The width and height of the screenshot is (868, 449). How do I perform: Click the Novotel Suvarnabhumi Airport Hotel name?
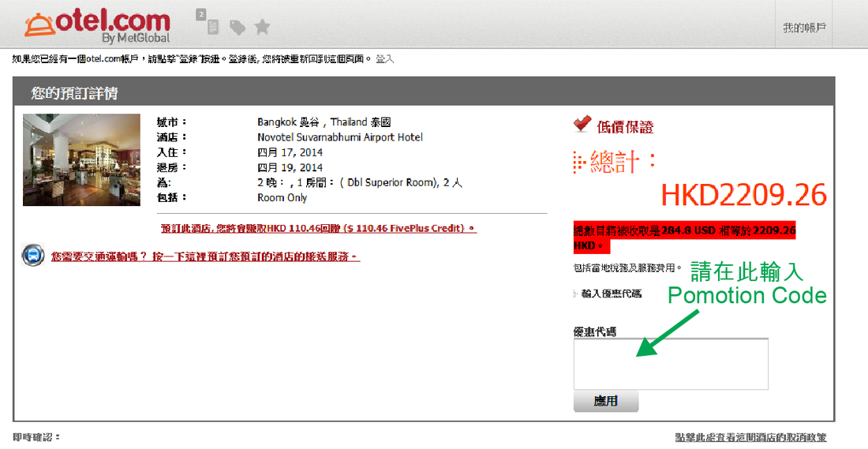click(339, 137)
